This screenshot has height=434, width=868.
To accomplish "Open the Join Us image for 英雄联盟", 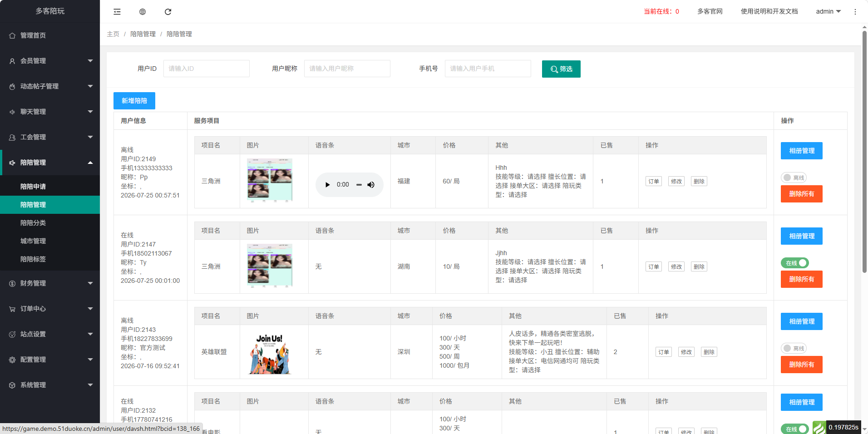I will pos(270,353).
